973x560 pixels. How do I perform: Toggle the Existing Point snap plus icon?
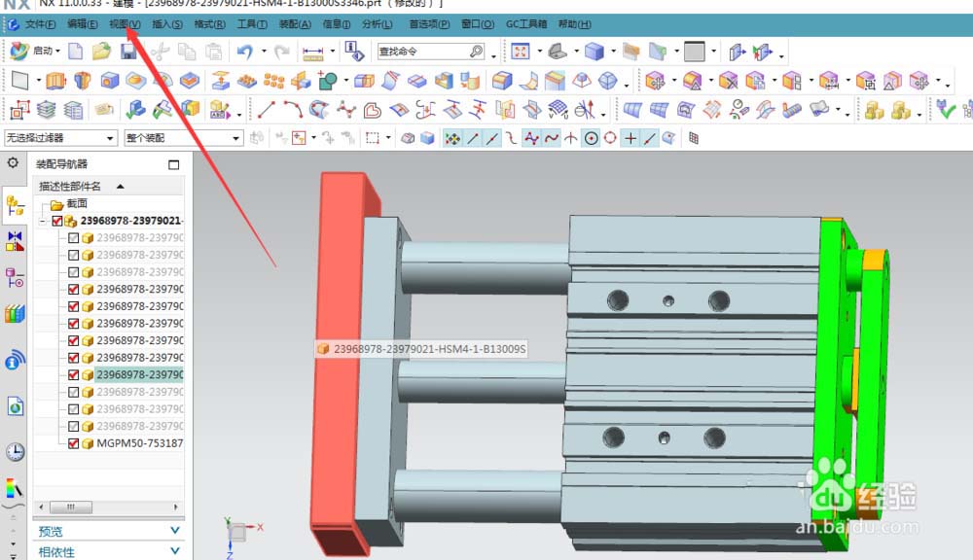pos(630,138)
